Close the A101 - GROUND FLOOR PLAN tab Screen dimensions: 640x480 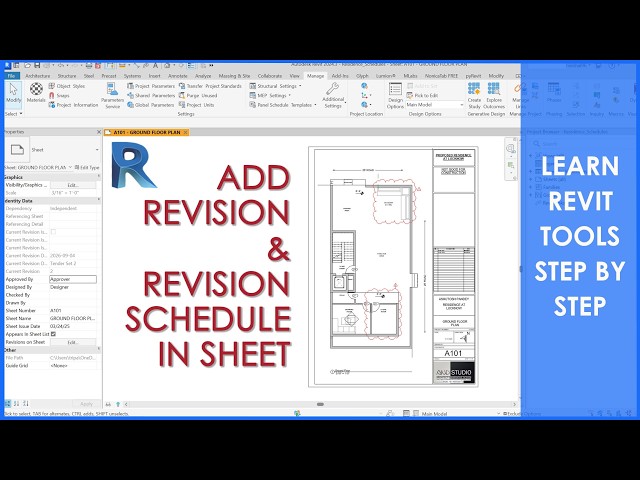pyautogui.click(x=185, y=132)
